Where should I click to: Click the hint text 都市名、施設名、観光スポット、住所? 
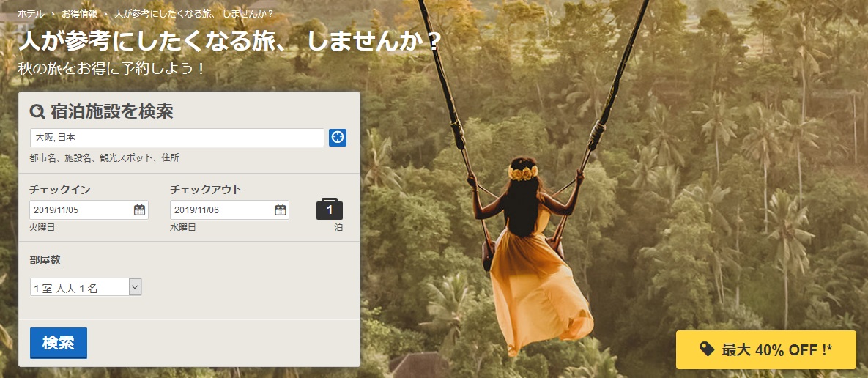point(105,158)
